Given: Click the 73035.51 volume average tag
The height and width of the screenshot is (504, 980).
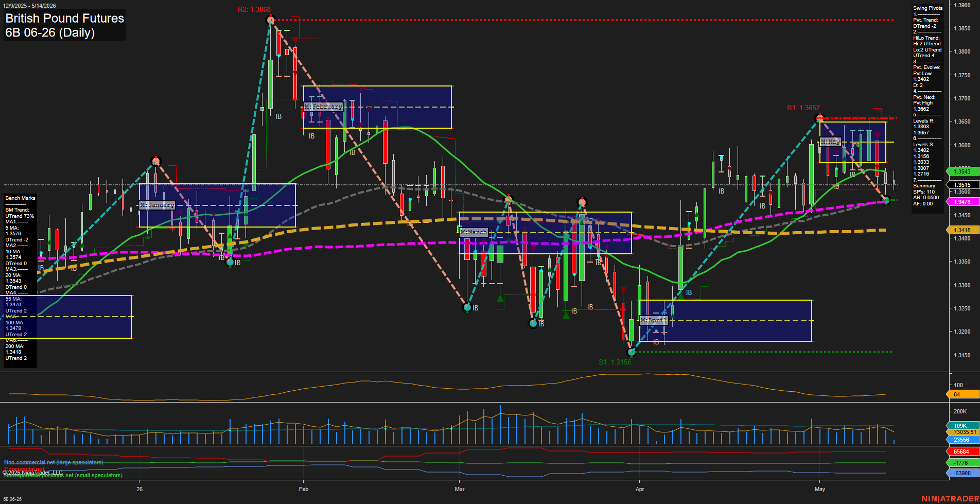Looking at the screenshot, I should coord(962,432).
